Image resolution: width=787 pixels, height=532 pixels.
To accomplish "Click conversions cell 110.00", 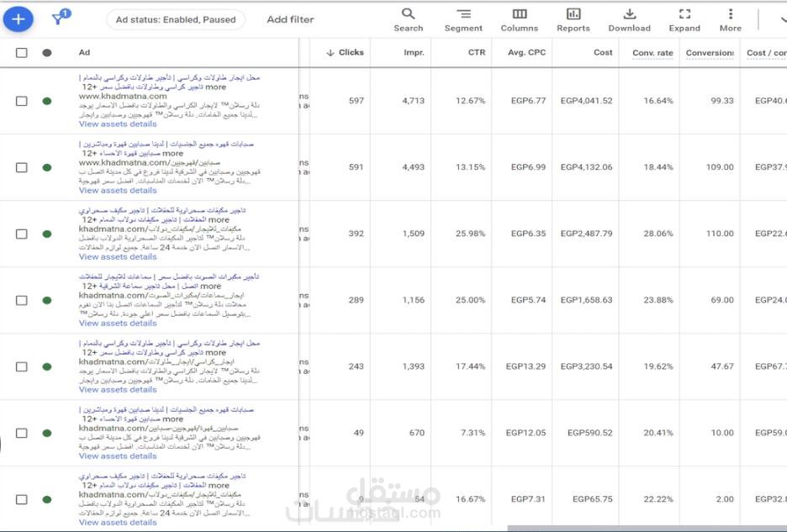I will [x=720, y=234].
